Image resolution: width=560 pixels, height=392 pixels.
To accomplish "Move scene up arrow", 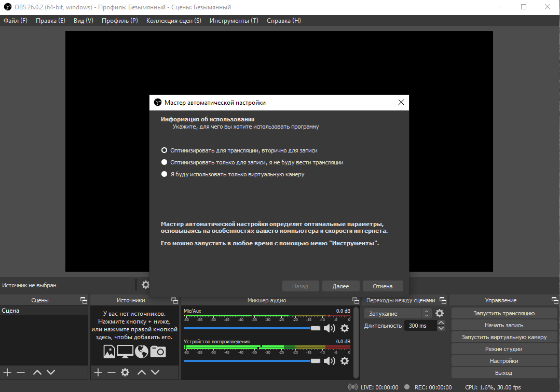I will (37, 372).
